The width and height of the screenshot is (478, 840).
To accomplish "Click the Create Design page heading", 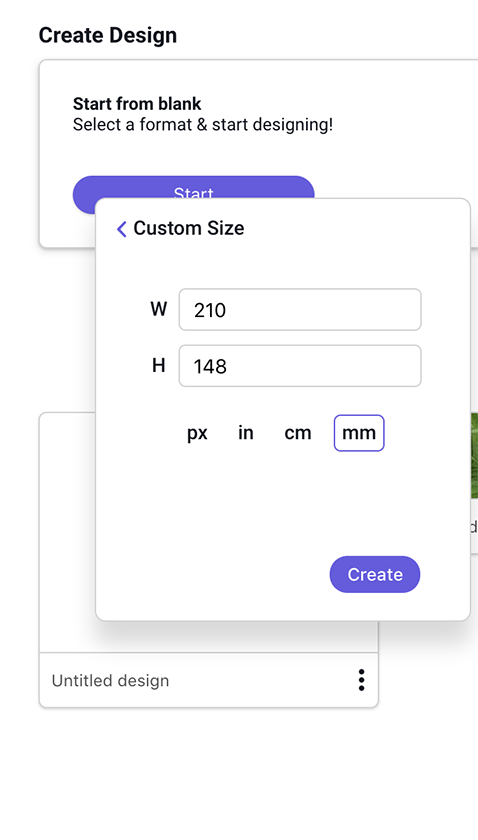I will pos(108,35).
